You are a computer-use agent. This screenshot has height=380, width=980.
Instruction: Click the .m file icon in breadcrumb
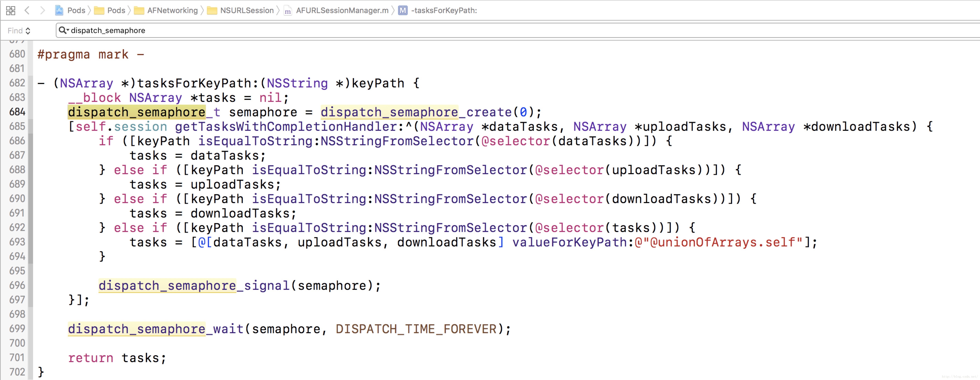(x=288, y=10)
